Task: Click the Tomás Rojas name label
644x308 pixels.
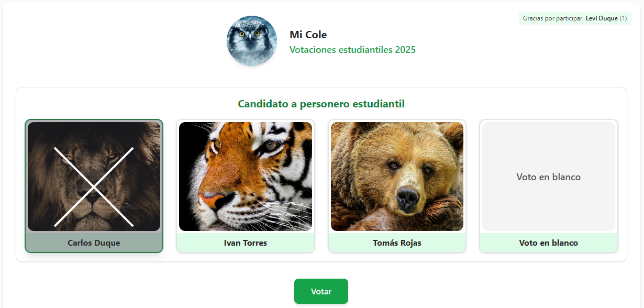Action: [397, 243]
